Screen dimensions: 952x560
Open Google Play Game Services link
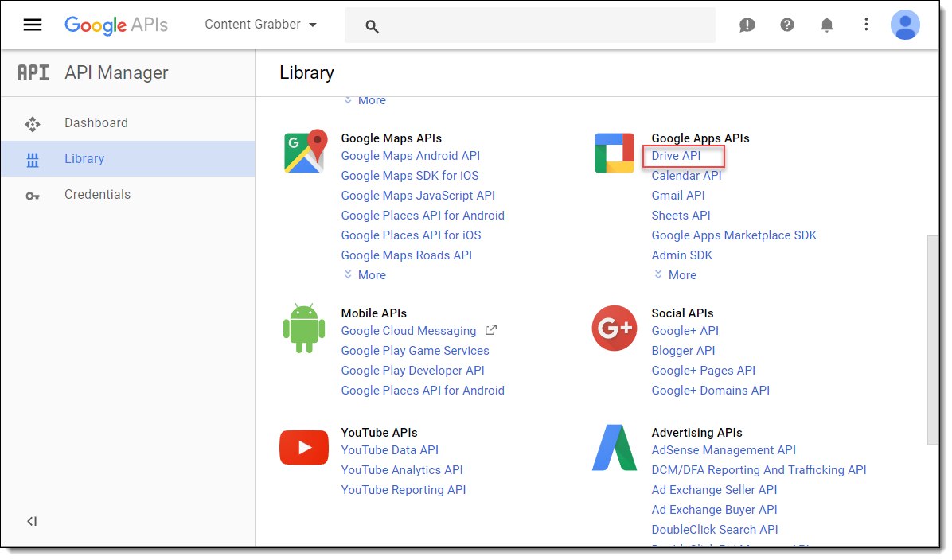tap(415, 351)
